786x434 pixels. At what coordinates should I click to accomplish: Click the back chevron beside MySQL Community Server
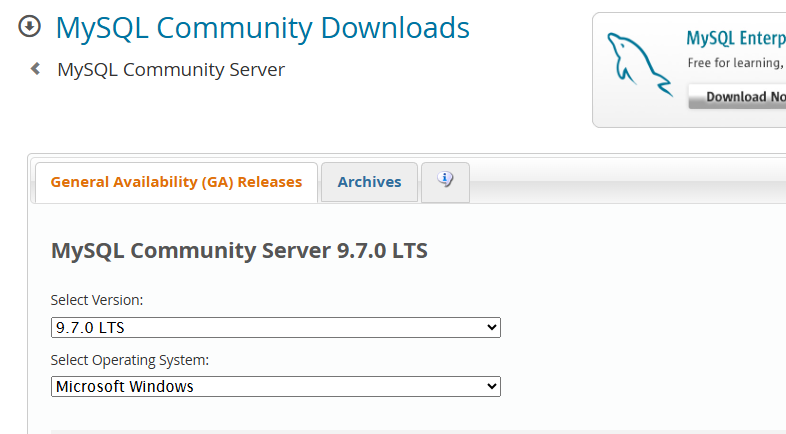(36, 69)
